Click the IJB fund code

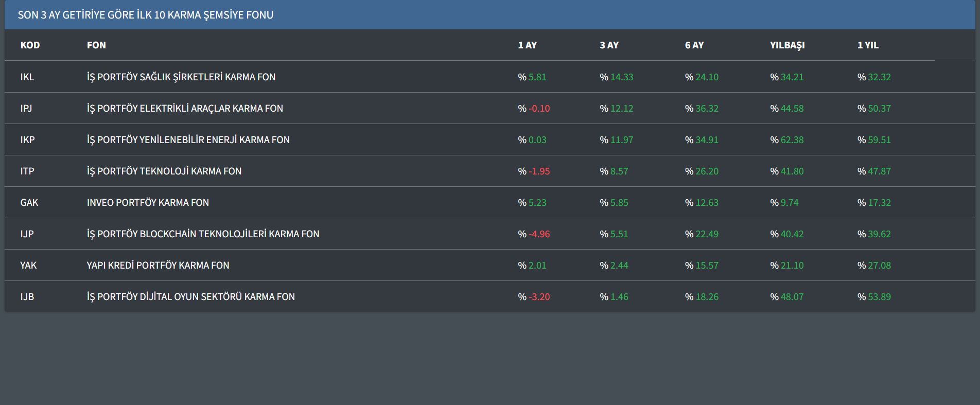point(27,297)
